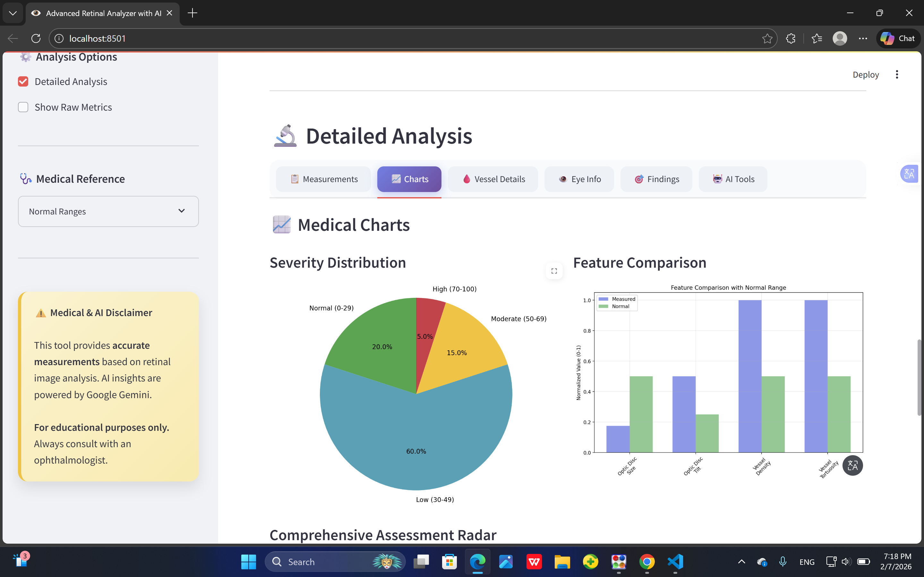
Task: Open Copilot Chat in browser toolbar
Action: tap(898, 38)
